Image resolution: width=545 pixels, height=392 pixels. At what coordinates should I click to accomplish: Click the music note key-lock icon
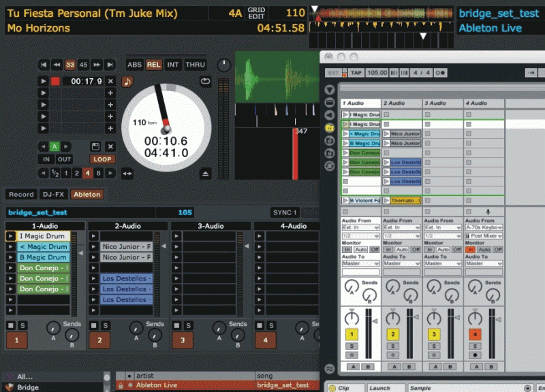coord(127,81)
